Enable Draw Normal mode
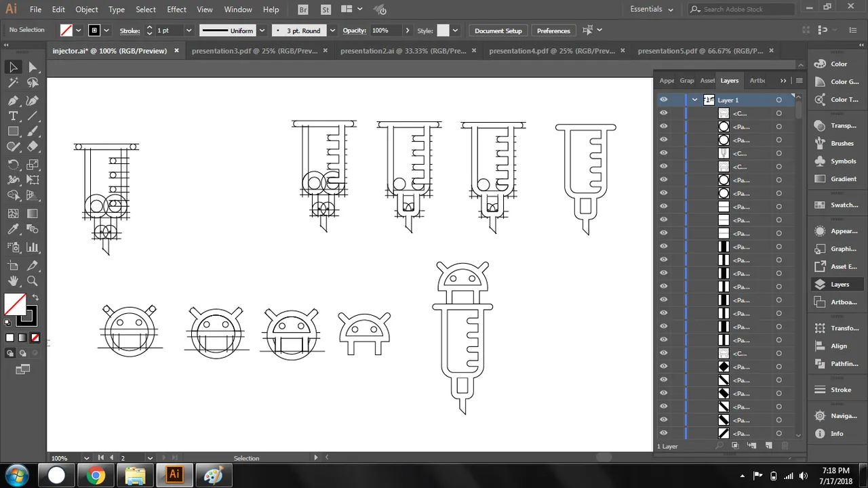The width and height of the screenshot is (868, 488). click(10, 353)
